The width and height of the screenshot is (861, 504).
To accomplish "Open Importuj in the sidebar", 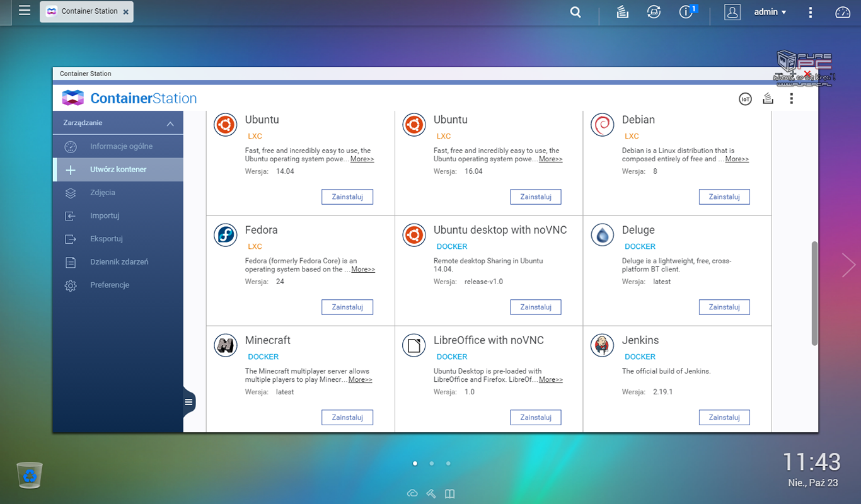I will pyautogui.click(x=118, y=215).
